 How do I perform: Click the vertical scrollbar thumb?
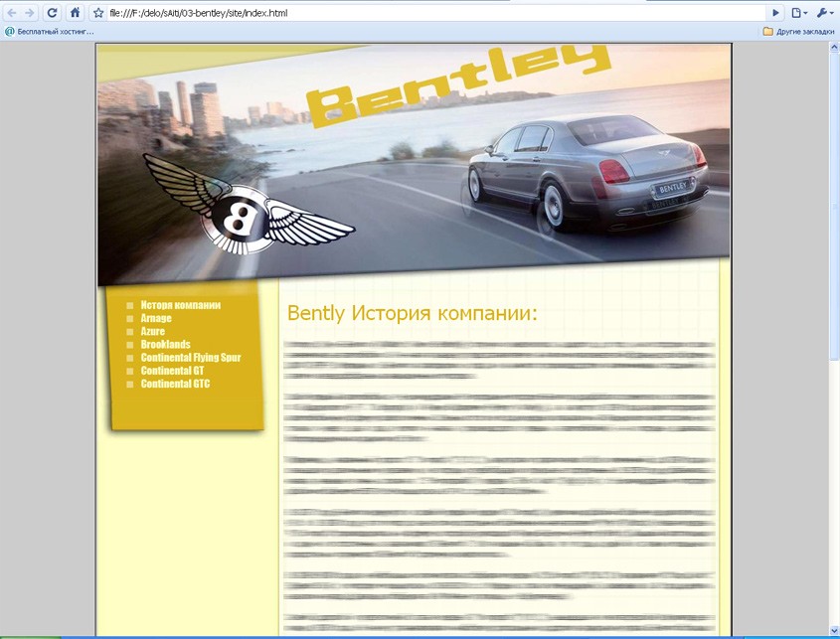click(834, 206)
